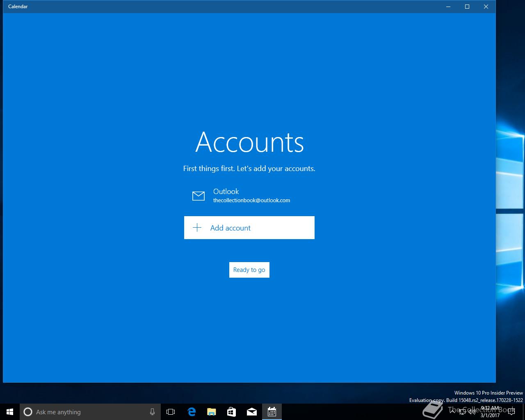Screen dimensions: 525x420
Task: Open the Action Center notifications icon
Action: tap(511, 412)
